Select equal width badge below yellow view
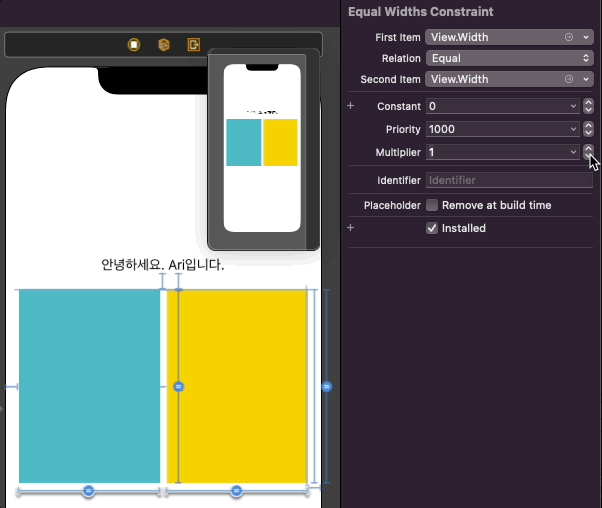The height and width of the screenshot is (508, 602). pos(236,491)
